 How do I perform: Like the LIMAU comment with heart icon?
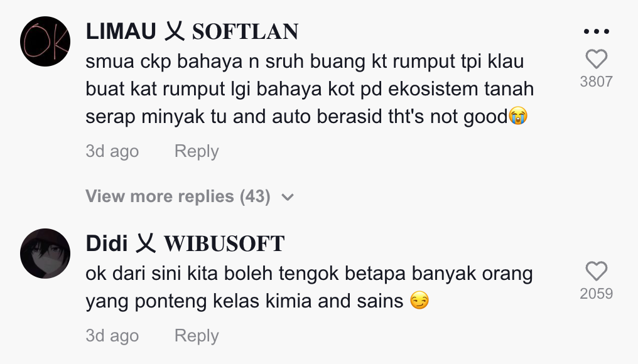point(596,59)
